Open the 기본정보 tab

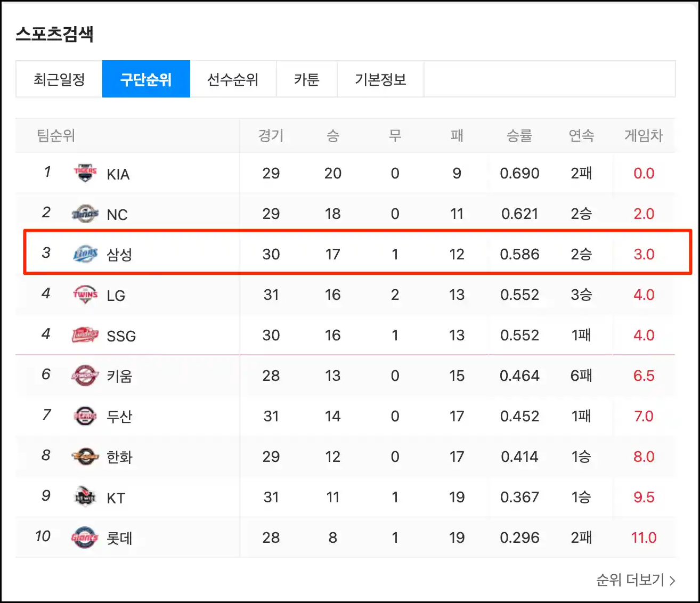pos(380,79)
